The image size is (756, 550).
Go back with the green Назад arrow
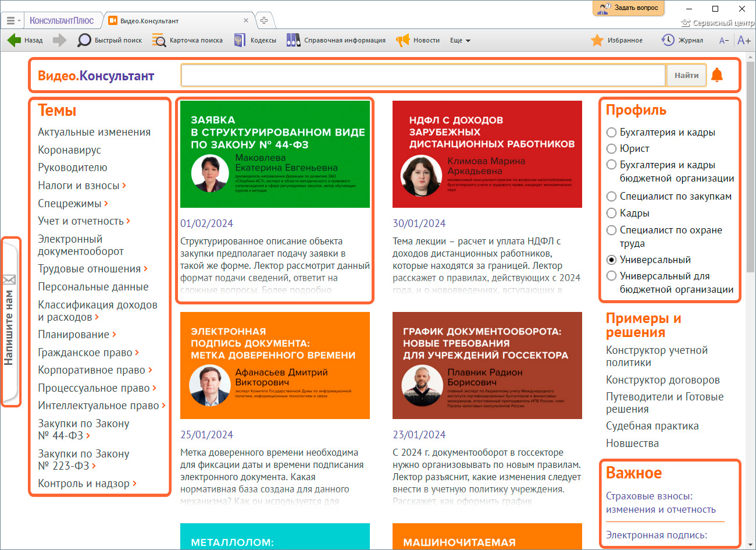click(25, 40)
